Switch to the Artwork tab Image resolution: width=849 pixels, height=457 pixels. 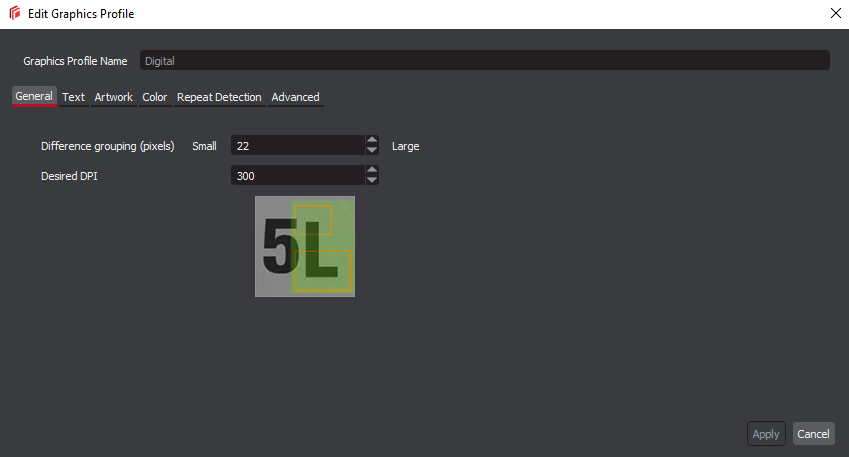click(113, 97)
